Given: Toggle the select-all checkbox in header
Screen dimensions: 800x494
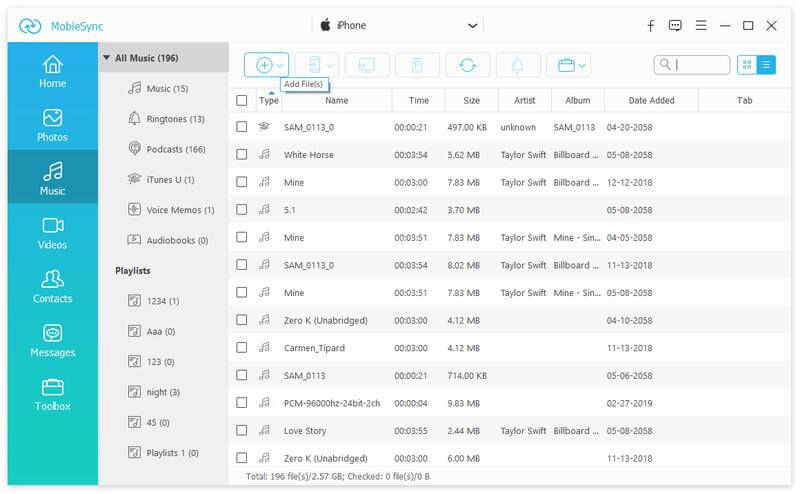Looking at the screenshot, I should click(242, 101).
